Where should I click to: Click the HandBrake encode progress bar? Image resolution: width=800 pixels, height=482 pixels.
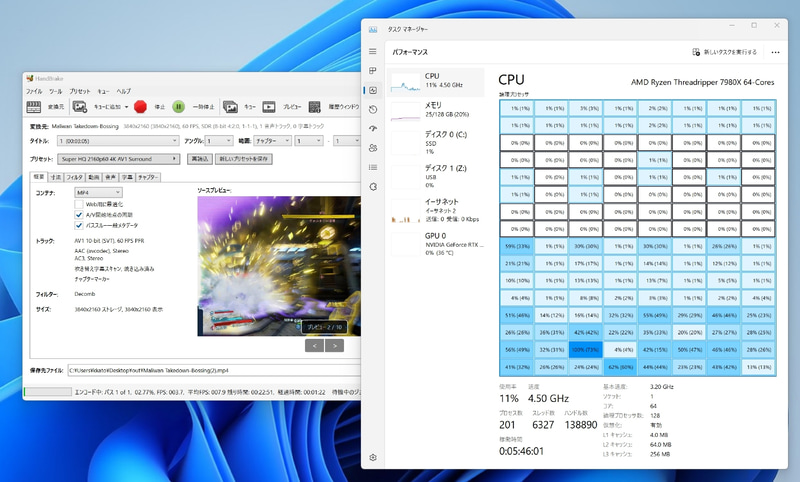pos(48,392)
